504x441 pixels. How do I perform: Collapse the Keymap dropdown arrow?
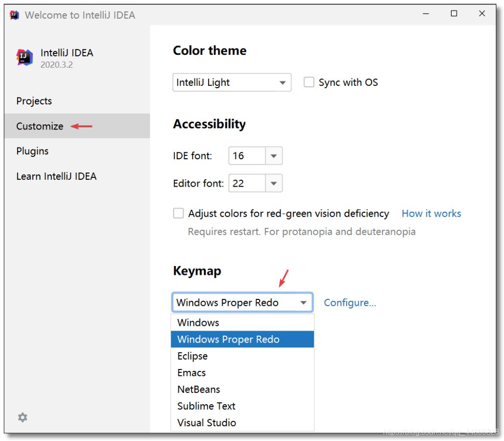[x=303, y=303]
